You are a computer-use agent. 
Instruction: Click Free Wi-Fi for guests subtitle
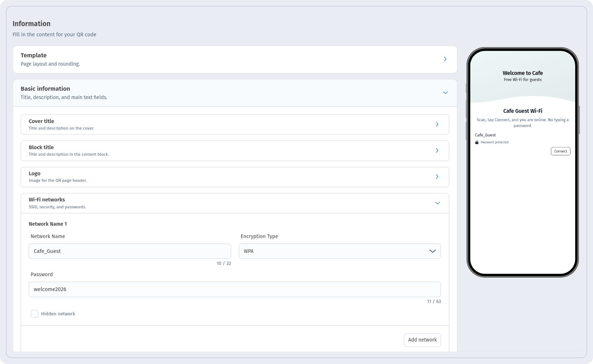click(523, 80)
